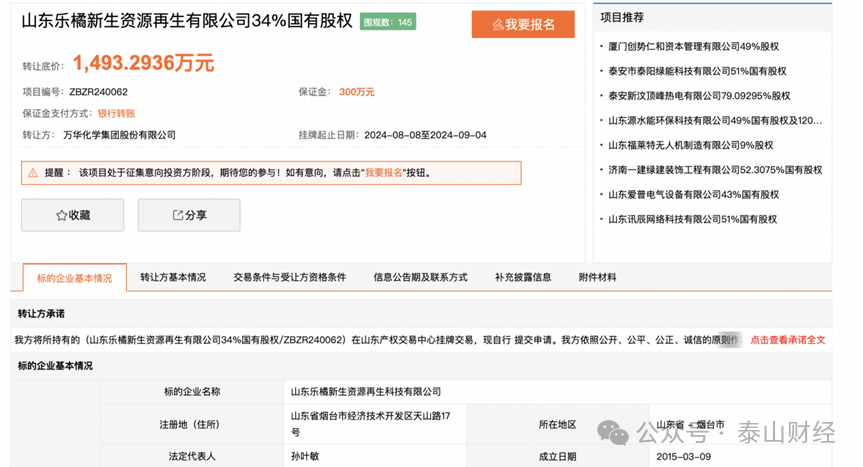
Task: Click the 项目推荐 panel heading
Action: tap(622, 18)
